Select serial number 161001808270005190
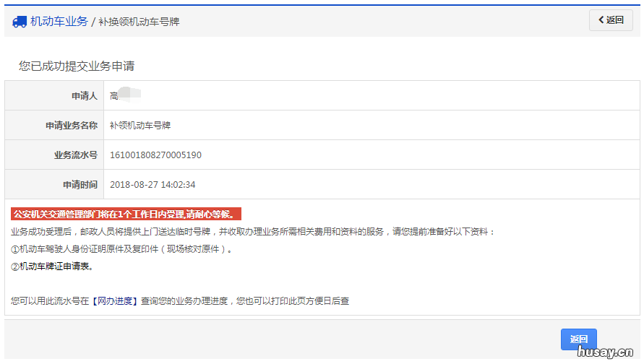This screenshot has width=644, height=364. tap(155, 155)
